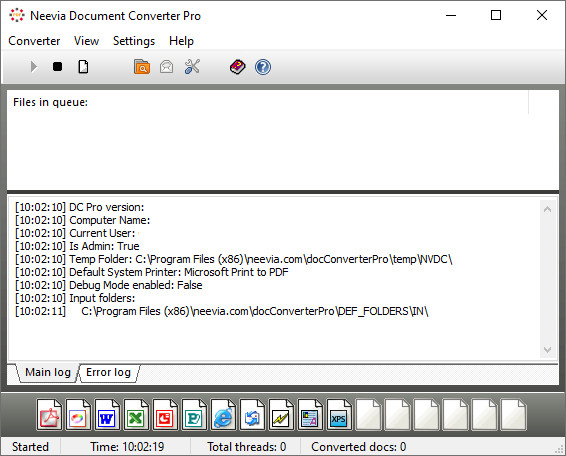Click the Files in queue label
Image resolution: width=566 pixels, height=456 pixels.
point(50,102)
